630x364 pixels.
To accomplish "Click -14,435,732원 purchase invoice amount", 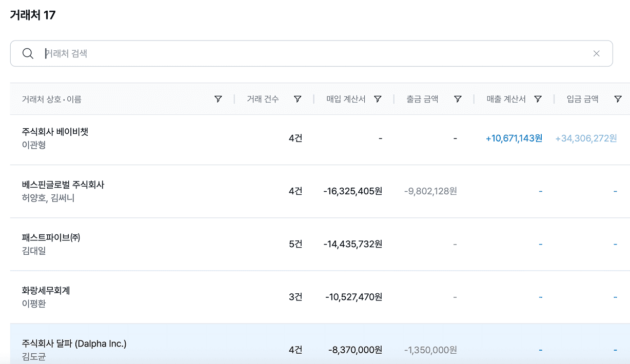I will pos(352,244).
